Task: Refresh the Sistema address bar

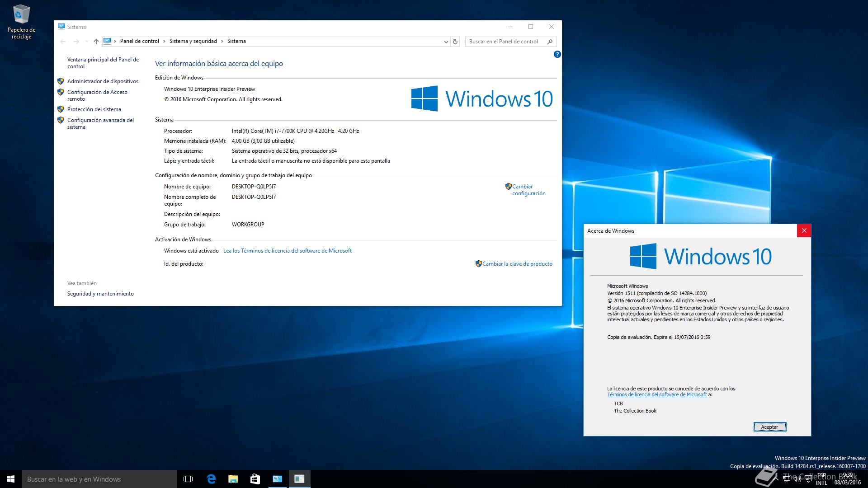Action: 455,42
